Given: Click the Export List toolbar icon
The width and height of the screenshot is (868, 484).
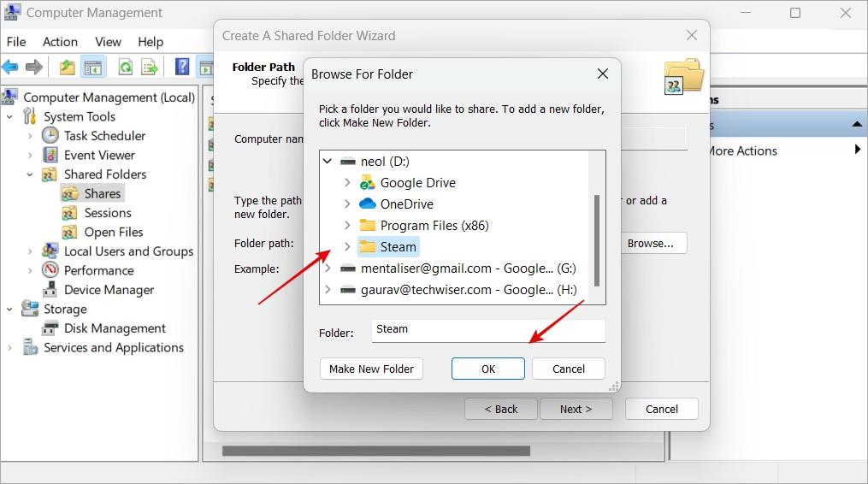Looking at the screenshot, I should [x=150, y=68].
